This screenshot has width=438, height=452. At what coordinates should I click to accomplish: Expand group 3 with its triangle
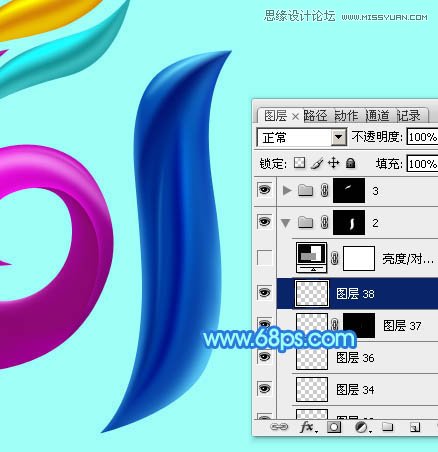287,190
